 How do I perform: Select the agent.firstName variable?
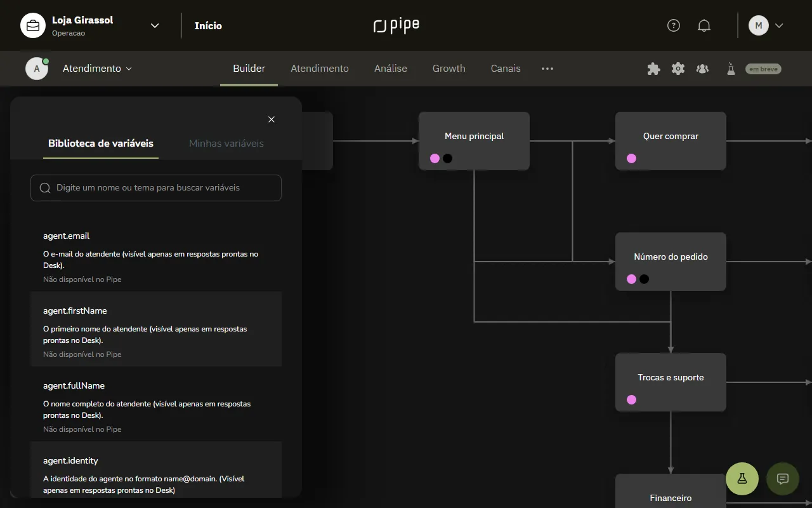point(156,329)
